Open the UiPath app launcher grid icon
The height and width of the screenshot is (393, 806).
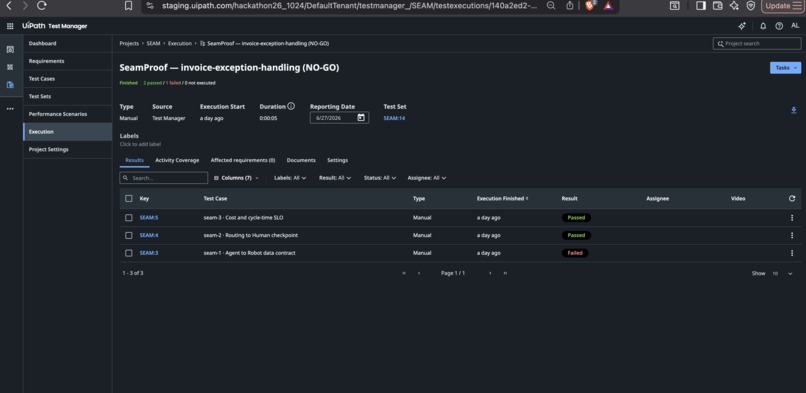pos(10,26)
